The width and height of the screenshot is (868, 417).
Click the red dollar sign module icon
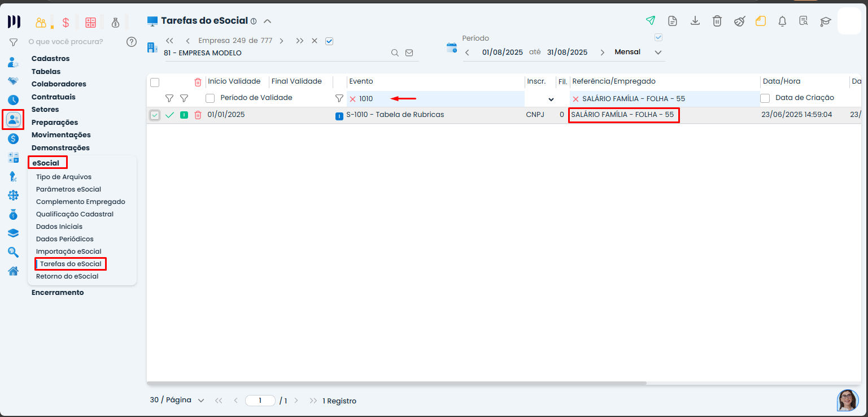point(66,23)
